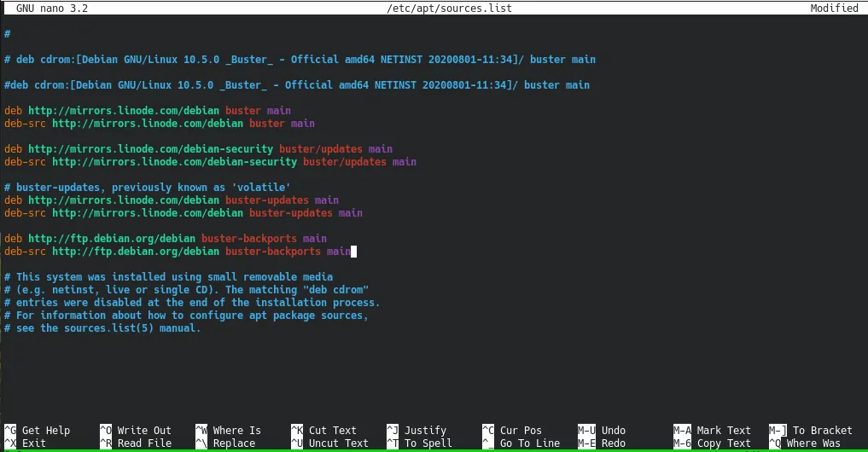The height and width of the screenshot is (452, 868).
Task: Click the Redo shortcut label
Action: click(x=614, y=443)
